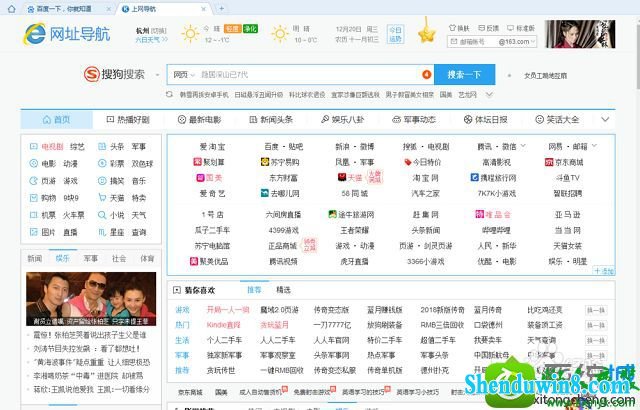Open the 网页 search type dropdown
Image resolution: width=640 pixels, height=410 pixels.
(x=184, y=75)
